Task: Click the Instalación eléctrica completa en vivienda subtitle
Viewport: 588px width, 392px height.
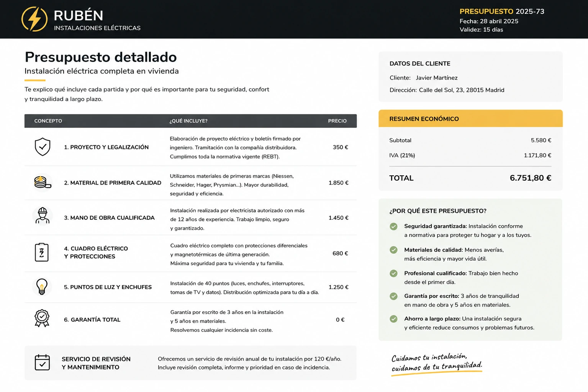Action: 102,71
